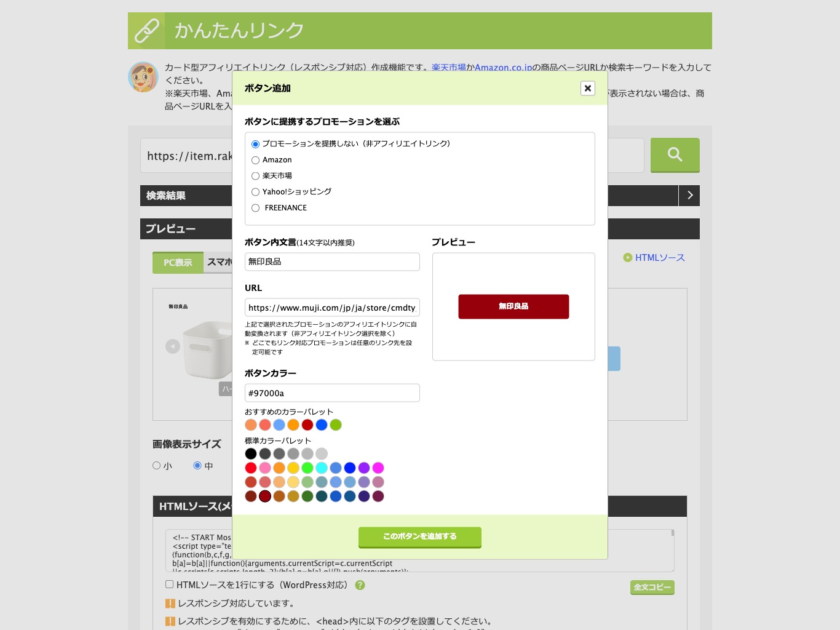The width and height of the screenshot is (840, 630).
Task: Close the ボタン追加 dialog with X
Action: click(588, 88)
